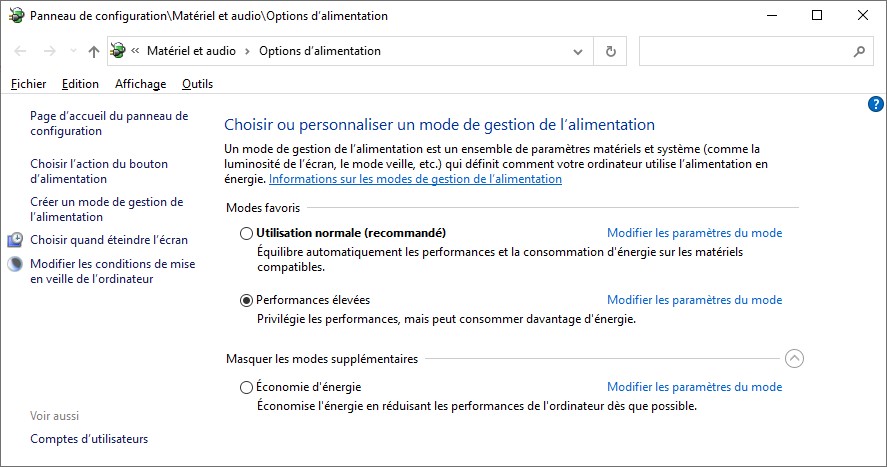Click the monitor icon beside 'Choisir quand éteindre l'écran'
Image resolution: width=887 pixels, height=467 pixels.
coord(16,240)
